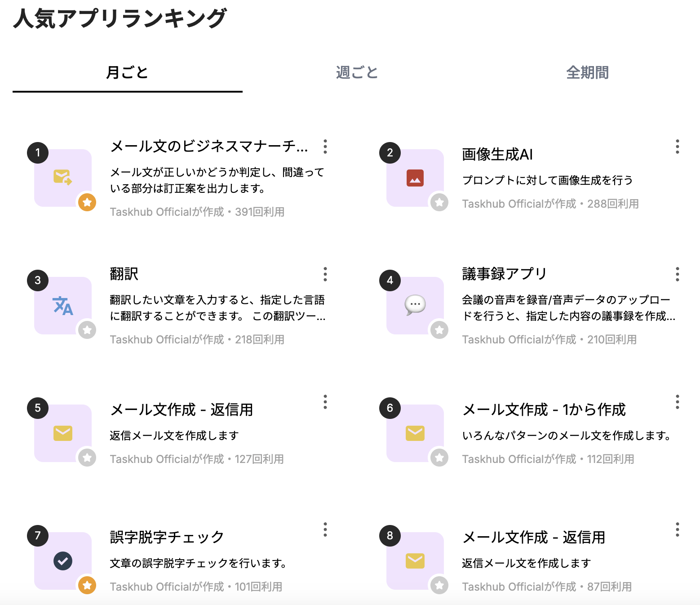This screenshot has width=700, height=605.
Task: Favorite the 画像生成AI app with star
Action: 439,202
